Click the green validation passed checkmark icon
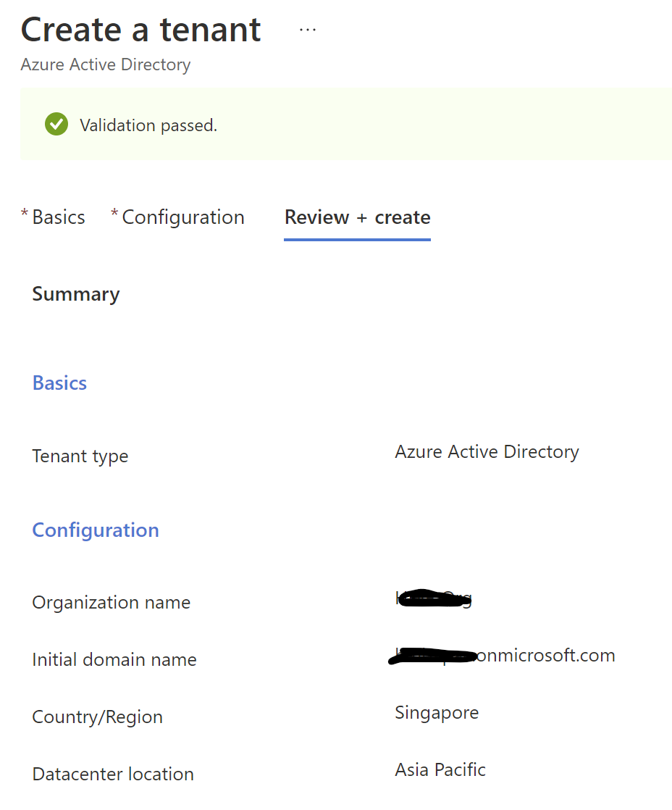Screen dimensions: 672x810 click(56, 125)
